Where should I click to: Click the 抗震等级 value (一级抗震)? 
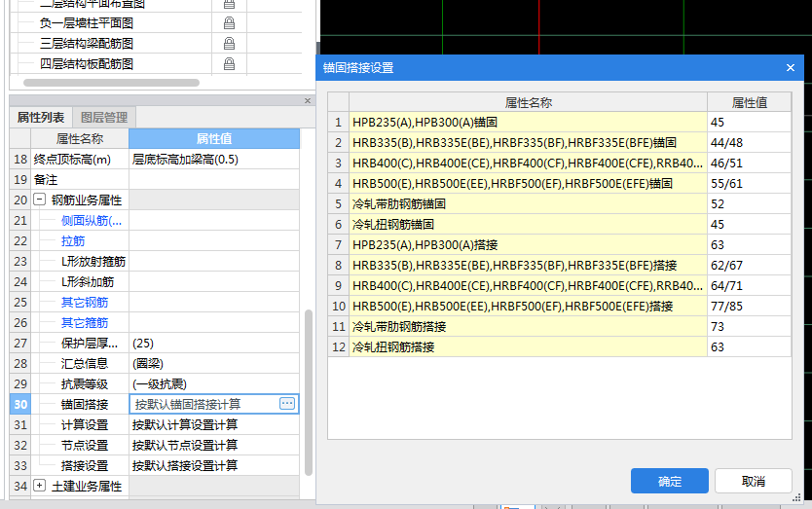pyautogui.click(x=214, y=383)
